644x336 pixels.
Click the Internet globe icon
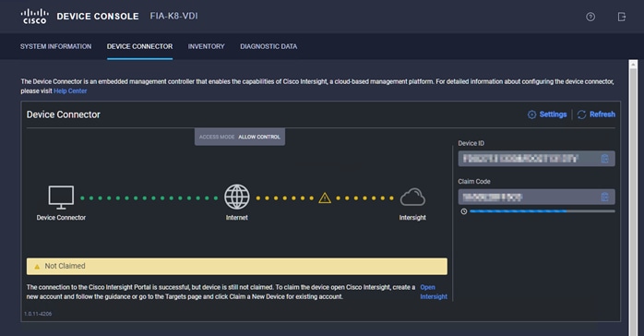click(x=236, y=197)
